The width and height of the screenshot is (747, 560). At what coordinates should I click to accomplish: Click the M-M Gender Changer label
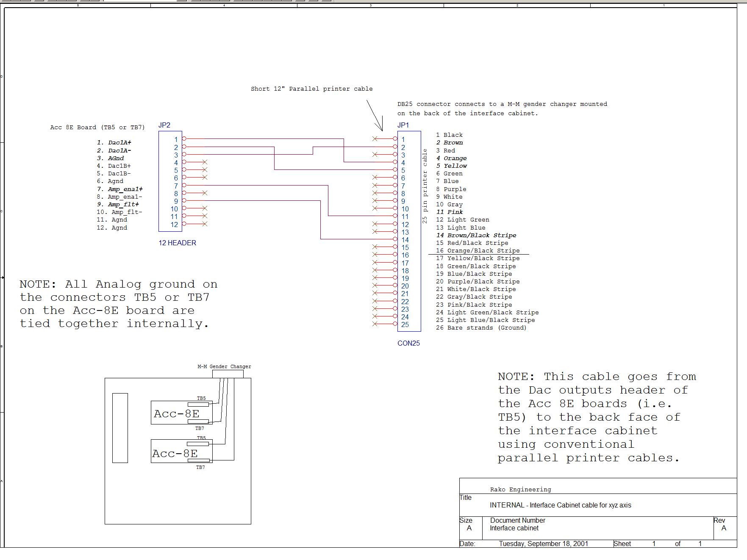[x=224, y=366]
